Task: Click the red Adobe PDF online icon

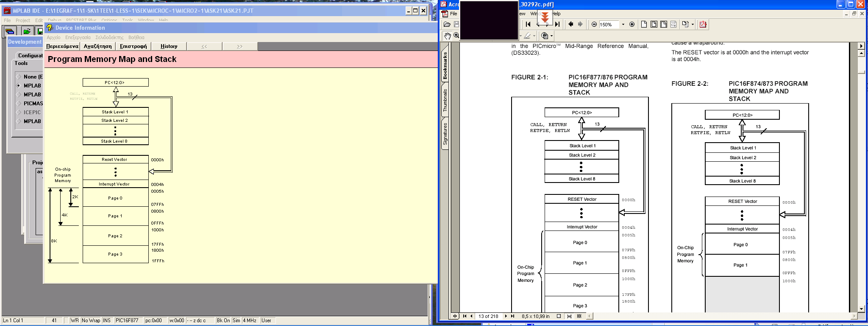Action: pos(703,24)
